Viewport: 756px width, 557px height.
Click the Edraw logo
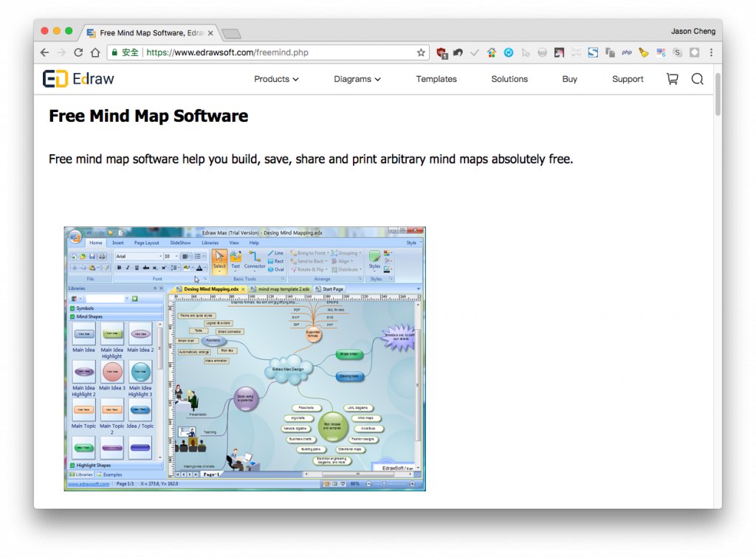click(x=78, y=78)
